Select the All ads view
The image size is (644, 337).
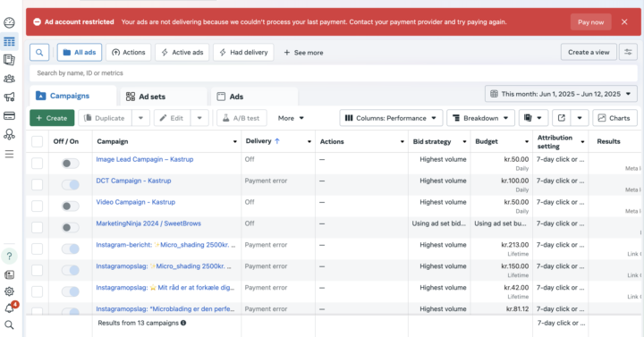point(80,53)
